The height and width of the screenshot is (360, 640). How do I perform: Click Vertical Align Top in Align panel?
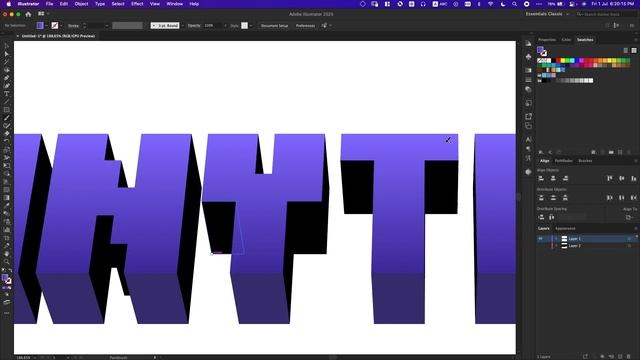click(x=610, y=178)
